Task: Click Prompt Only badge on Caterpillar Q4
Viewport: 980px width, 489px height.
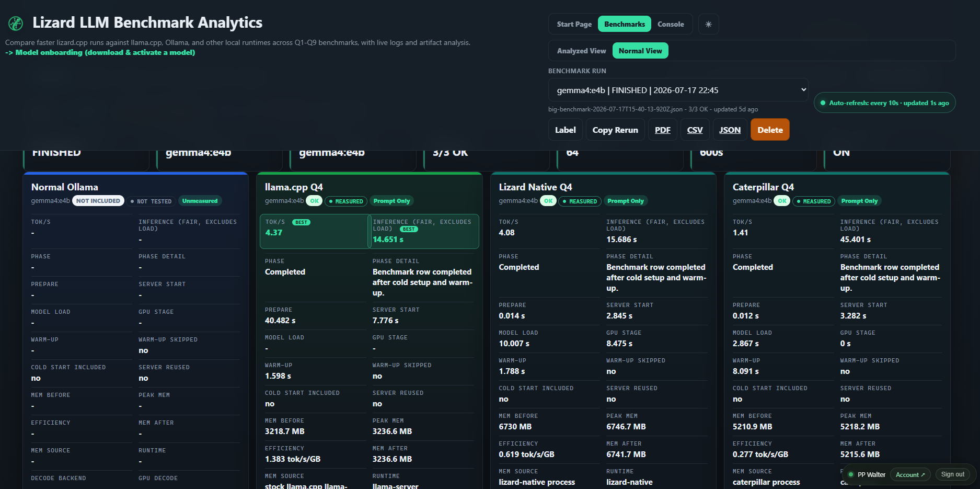Action: (x=859, y=201)
